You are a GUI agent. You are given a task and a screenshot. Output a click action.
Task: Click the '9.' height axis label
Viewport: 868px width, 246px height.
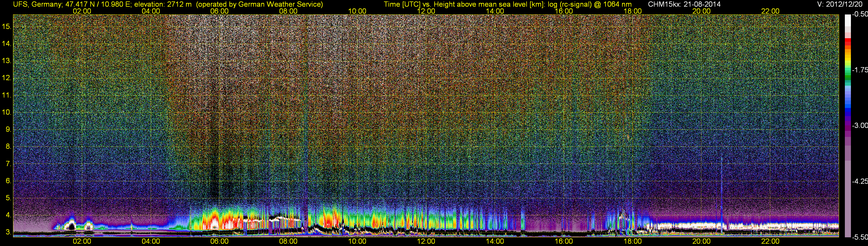8,129
